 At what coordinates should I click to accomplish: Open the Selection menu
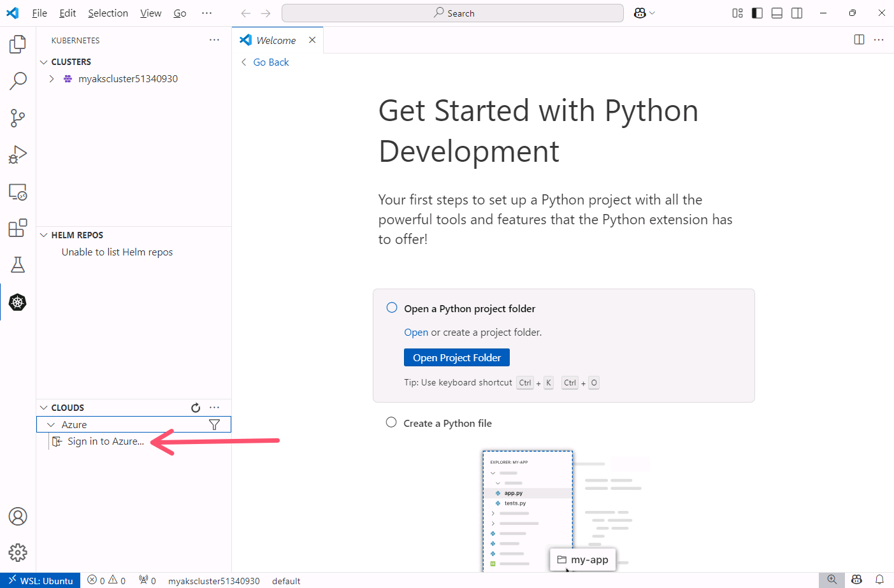pos(108,13)
